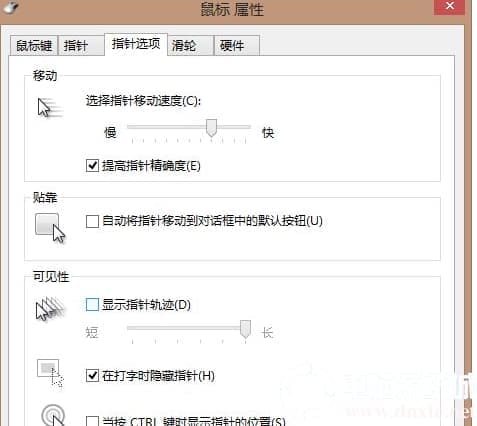Select the 指针选项 tab
The height and width of the screenshot is (426, 477).
136,44
